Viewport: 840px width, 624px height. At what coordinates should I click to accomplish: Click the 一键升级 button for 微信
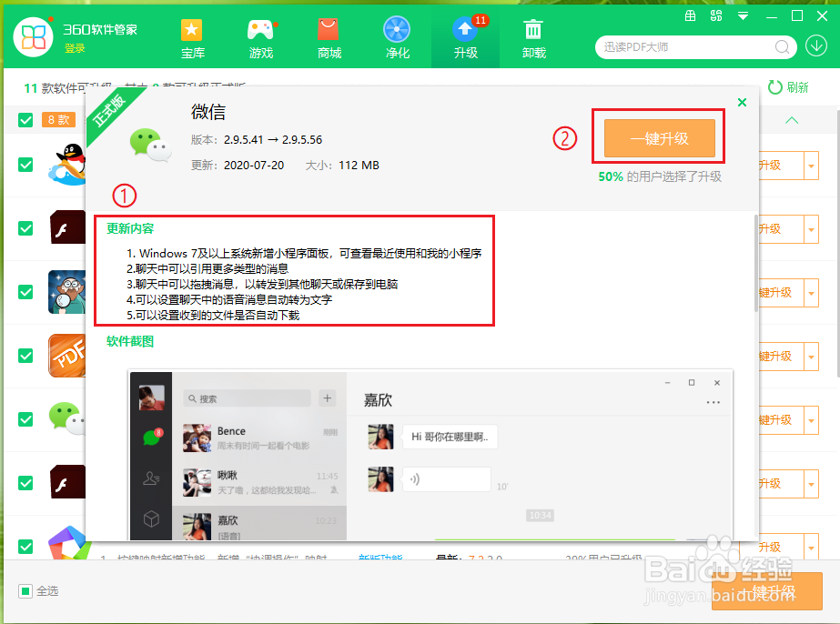(660, 138)
